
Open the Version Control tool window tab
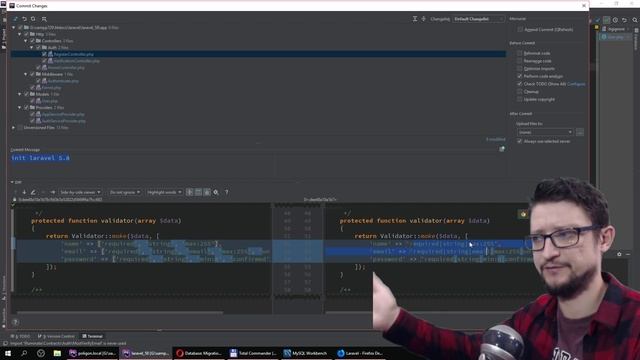[x=56, y=336]
